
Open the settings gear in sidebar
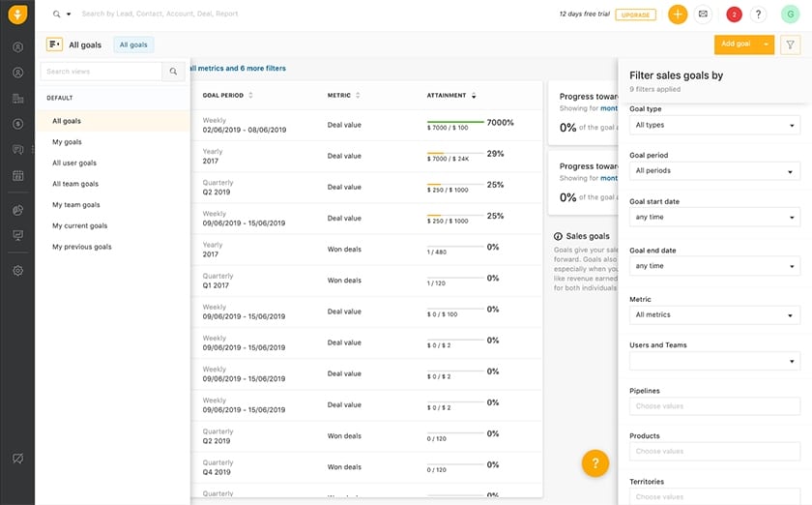[17, 271]
